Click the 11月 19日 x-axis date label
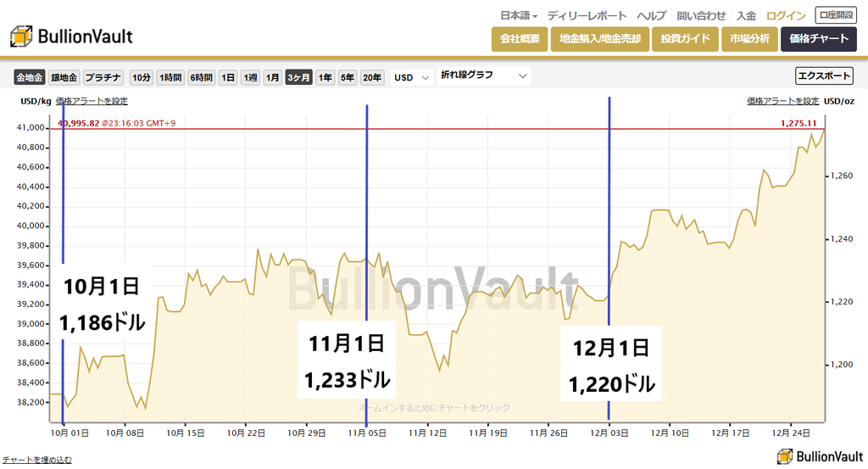 (487, 433)
